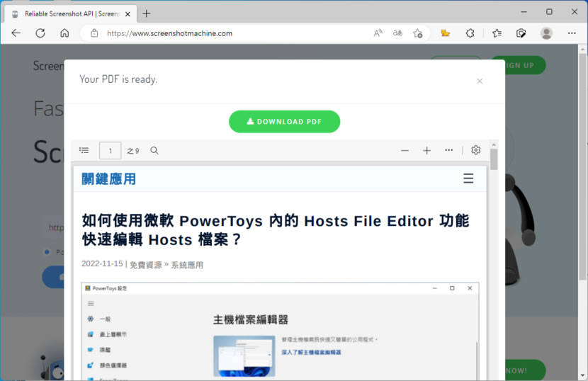Close the Reliable Screenshot API tab
Viewport: 588px width, 381px height.
click(128, 14)
